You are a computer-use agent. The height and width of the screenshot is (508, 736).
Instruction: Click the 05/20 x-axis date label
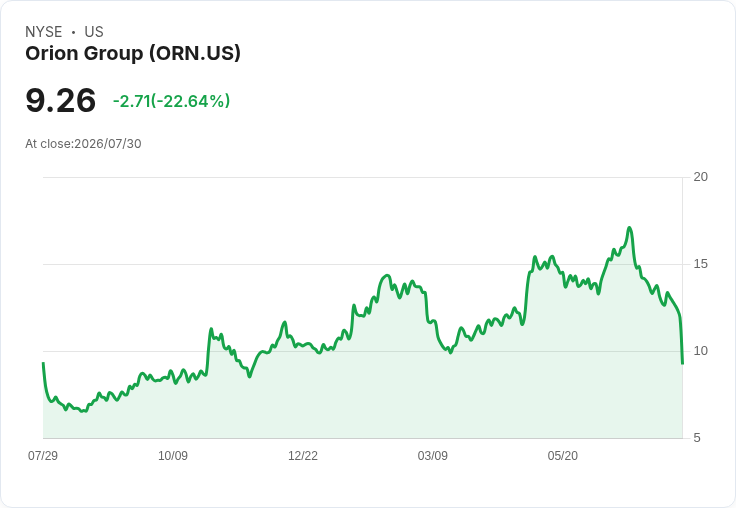[x=563, y=455]
